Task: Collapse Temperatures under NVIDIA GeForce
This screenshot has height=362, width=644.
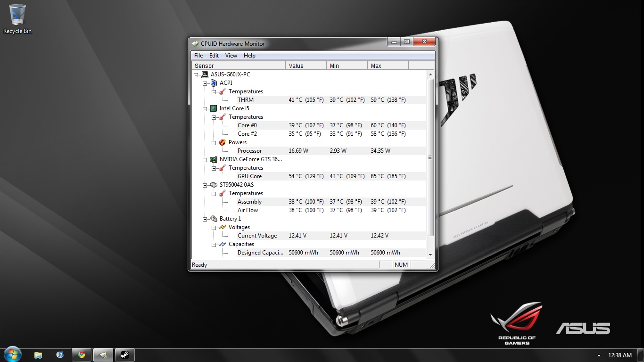Action: [214, 168]
